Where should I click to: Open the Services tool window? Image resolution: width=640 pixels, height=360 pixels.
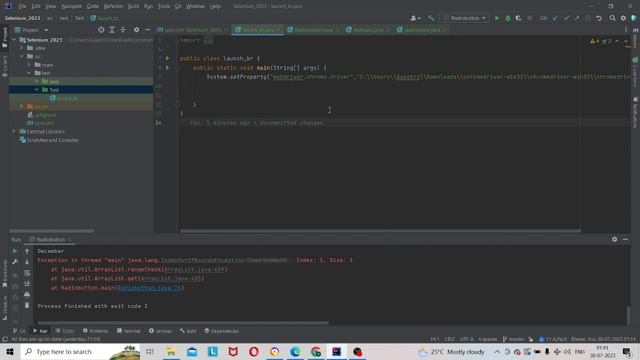pos(160,331)
